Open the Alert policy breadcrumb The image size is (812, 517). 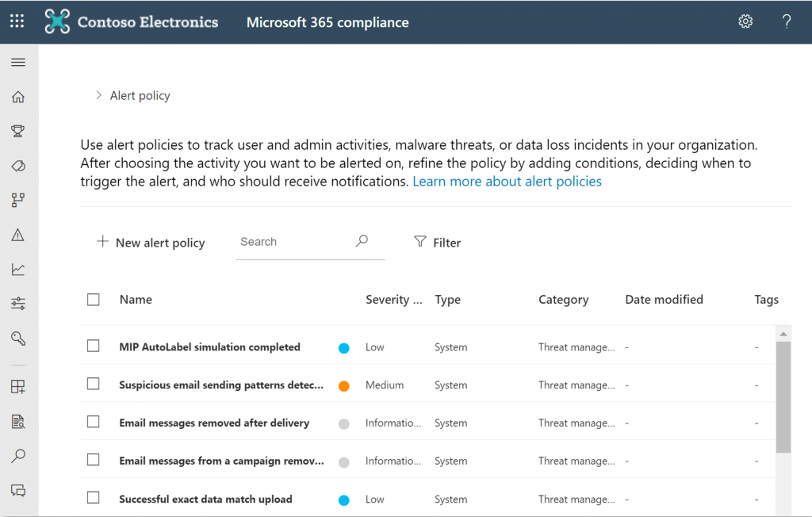point(140,96)
